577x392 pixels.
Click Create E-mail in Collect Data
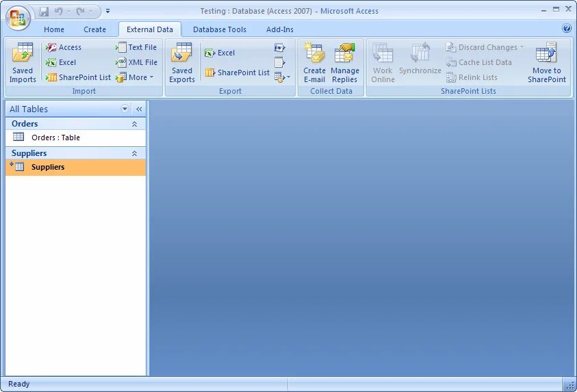(x=314, y=62)
